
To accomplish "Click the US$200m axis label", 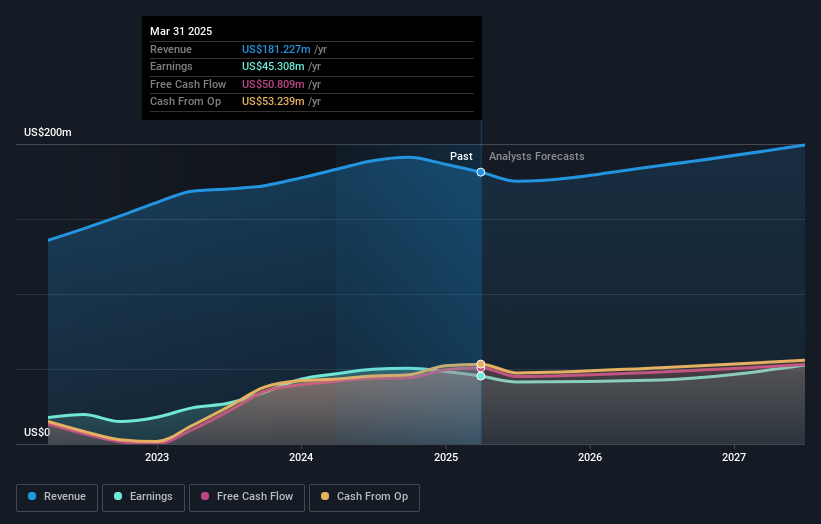I will pos(48,132).
